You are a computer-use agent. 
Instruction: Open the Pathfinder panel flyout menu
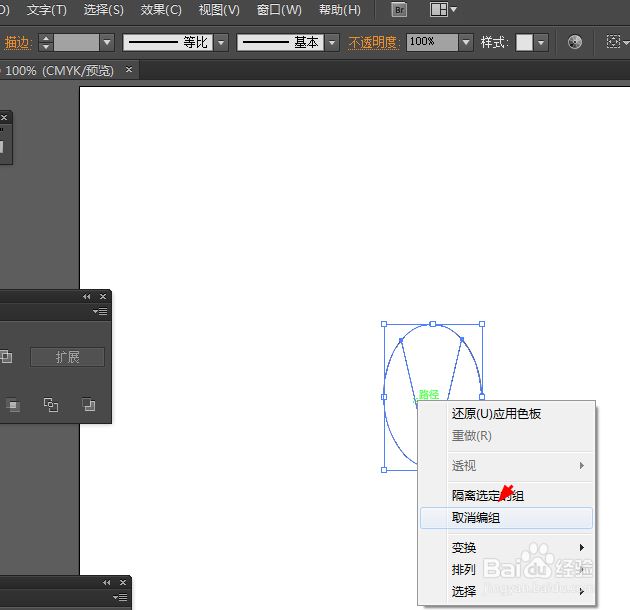click(100, 311)
